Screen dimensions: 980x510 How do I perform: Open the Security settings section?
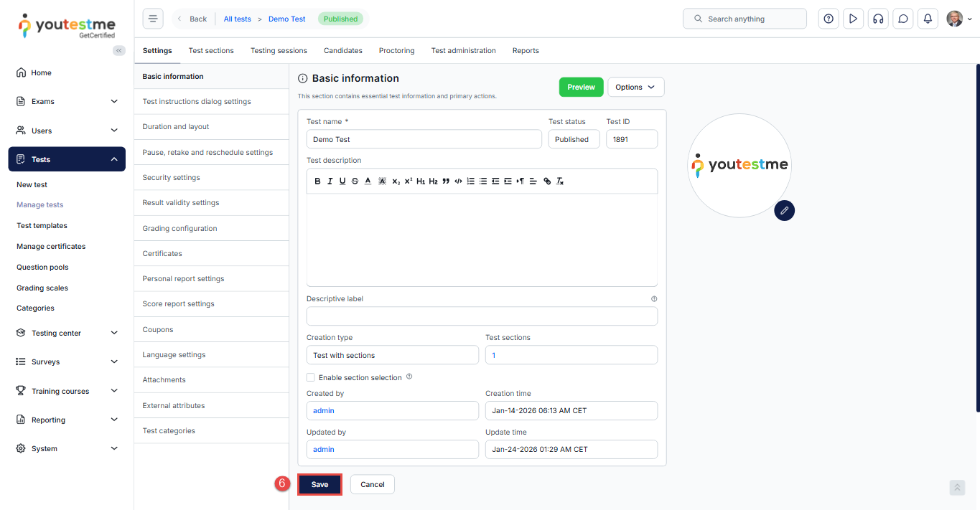pos(171,177)
